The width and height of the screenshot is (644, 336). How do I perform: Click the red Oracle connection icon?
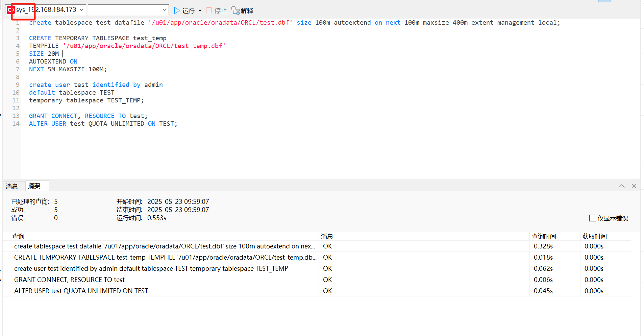point(10,9)
